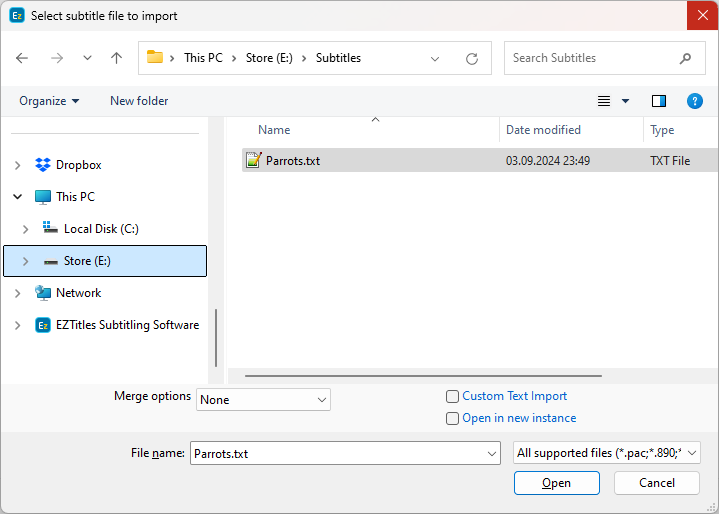Open the Organize menu
719x514 pixels.
[x=49, y=101]
